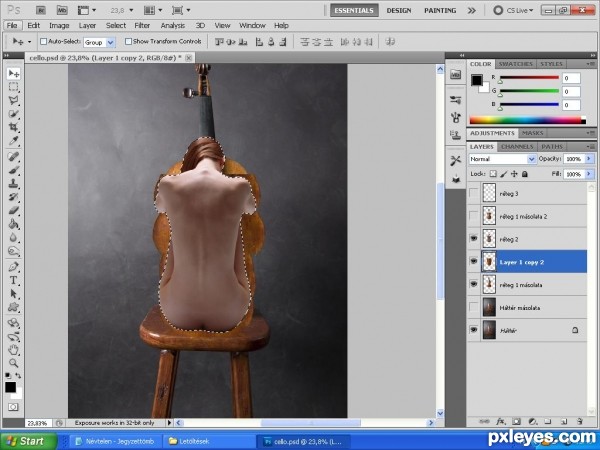
Task: Open the Windows Start menu
Action: tap(28, 441)
